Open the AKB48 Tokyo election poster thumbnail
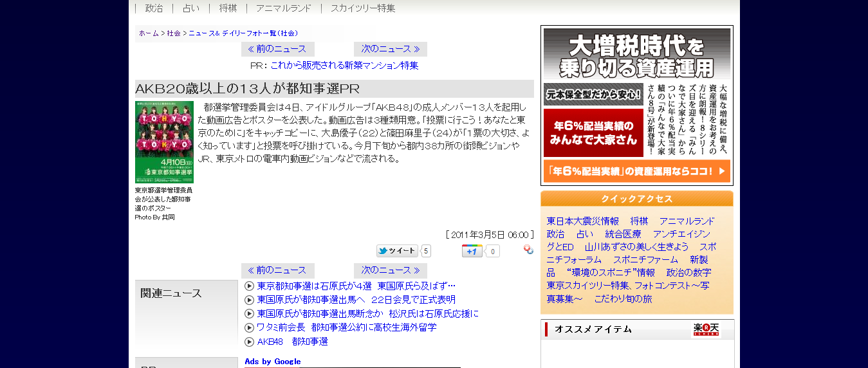The height and width of the screenshot is (368, 868). [x=164, y=142]
